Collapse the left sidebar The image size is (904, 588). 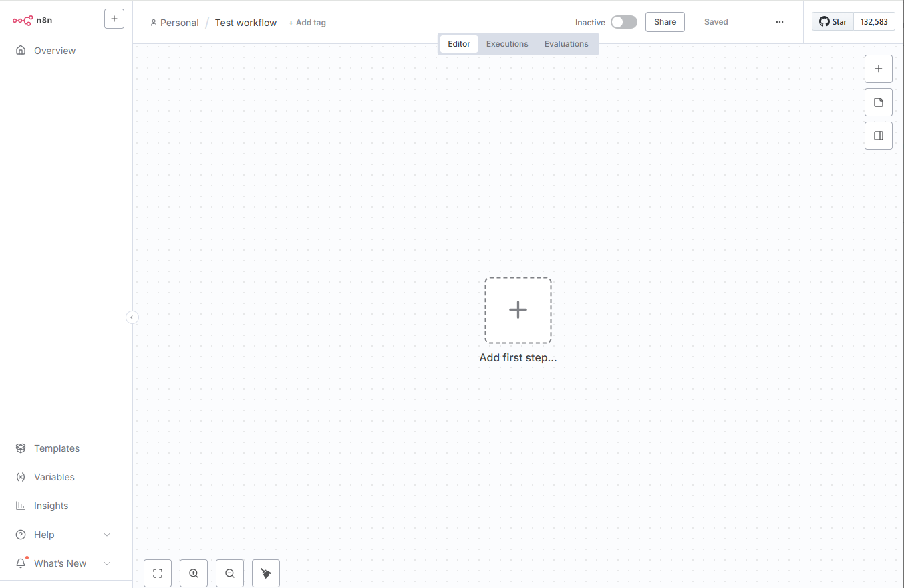[132, 317]
